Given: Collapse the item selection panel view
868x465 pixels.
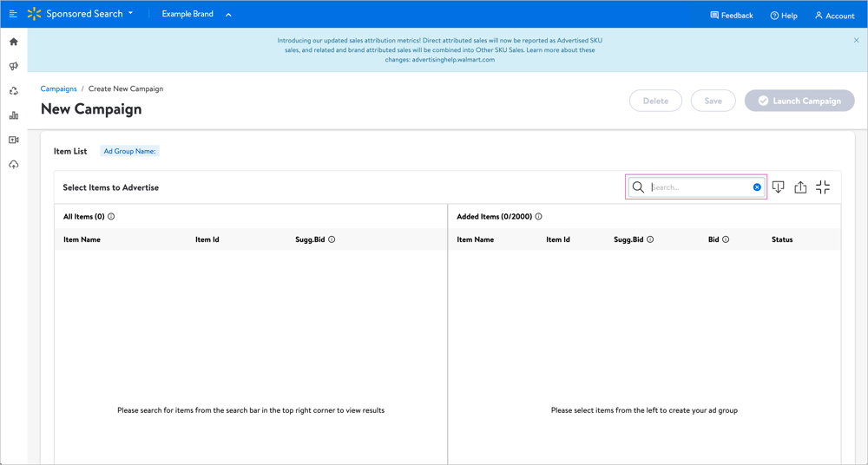Looking at the screenshot, I should click(823, 187).
